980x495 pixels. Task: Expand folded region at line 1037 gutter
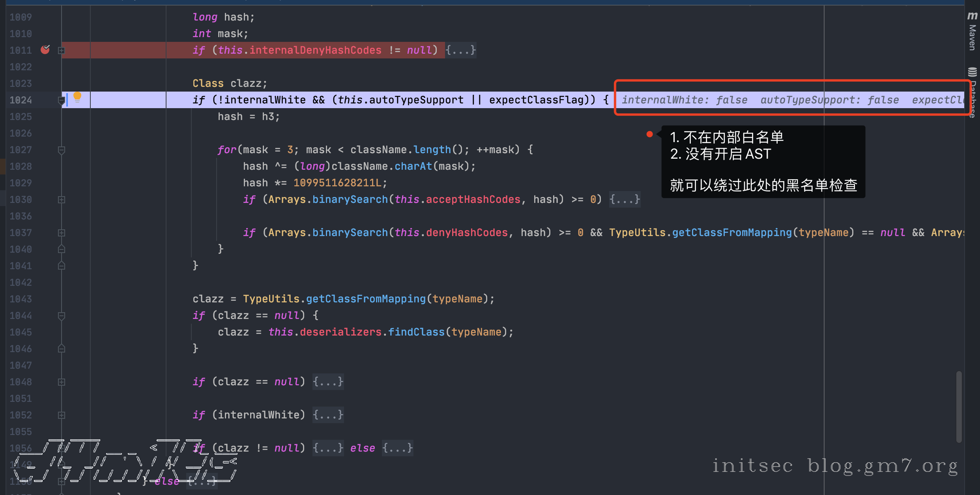click(x=61, y=233)
